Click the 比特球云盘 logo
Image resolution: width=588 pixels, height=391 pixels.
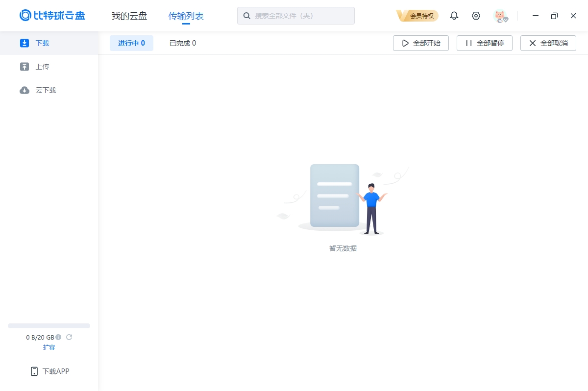click(x=52, y=15)
